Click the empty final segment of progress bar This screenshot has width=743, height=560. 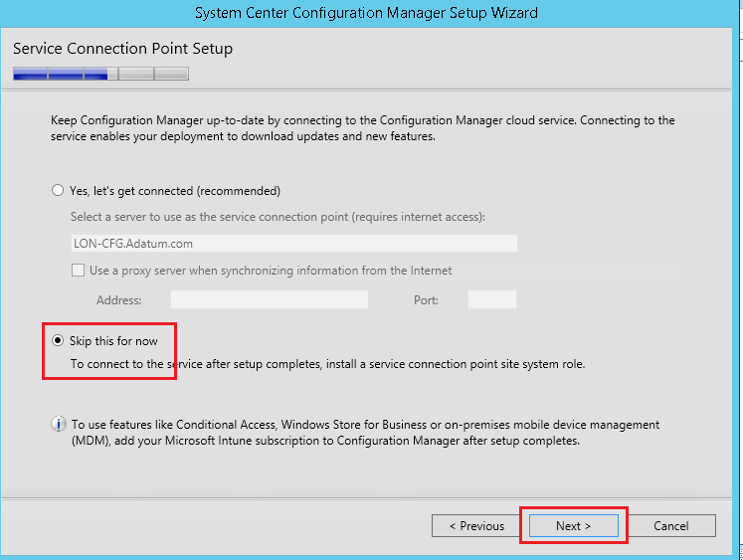[x=171, y=73]
